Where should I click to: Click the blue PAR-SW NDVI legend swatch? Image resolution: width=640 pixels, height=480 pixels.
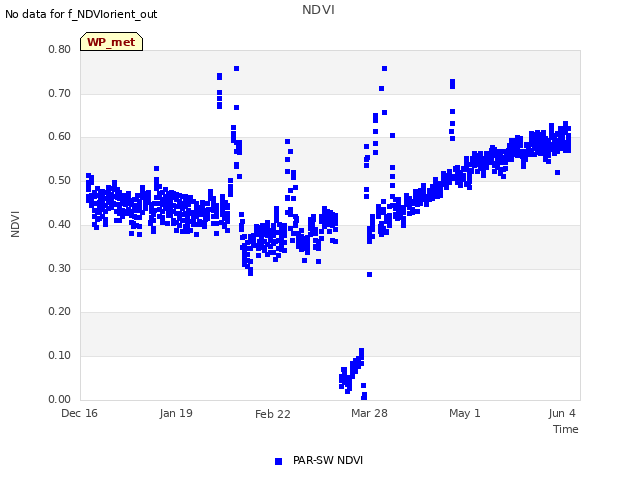pyautogui.click(x=278, y=461)
